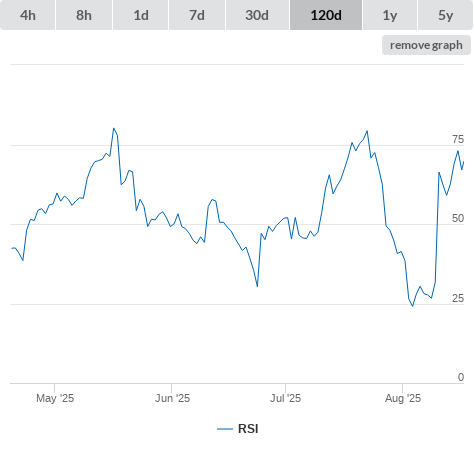Click the blue RSI legend line marker
Viewport: 474px width, 455px height.
tap(225, 429)
